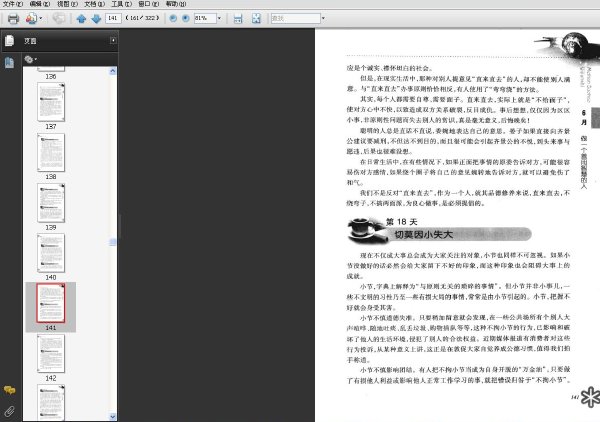Click the page number field showing 141
Screen dimensions: 600x422
click(113, 18)
